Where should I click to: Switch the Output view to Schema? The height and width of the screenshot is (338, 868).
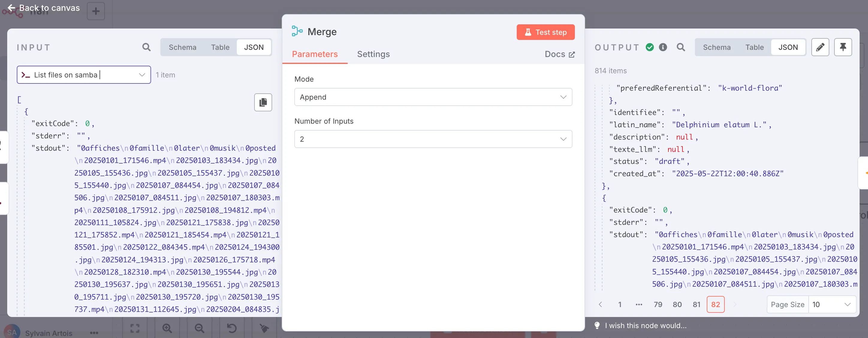tap(717, 47)
